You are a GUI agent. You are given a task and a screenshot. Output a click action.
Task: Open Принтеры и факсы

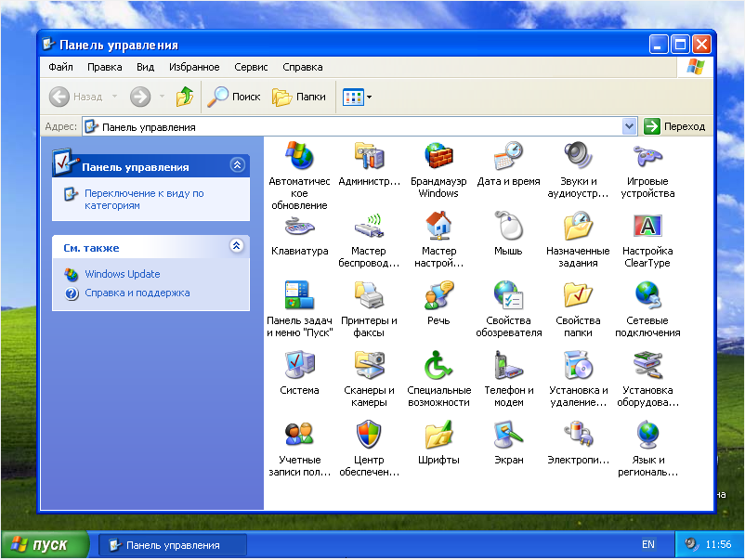(369, 295)
